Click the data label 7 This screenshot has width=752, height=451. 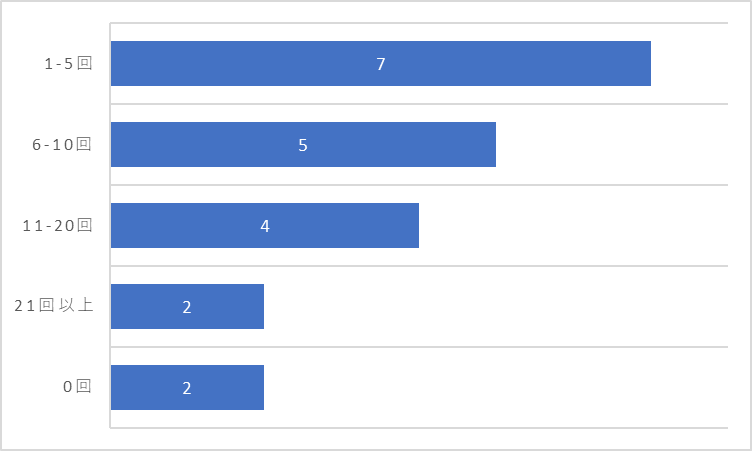coord(381,64)
